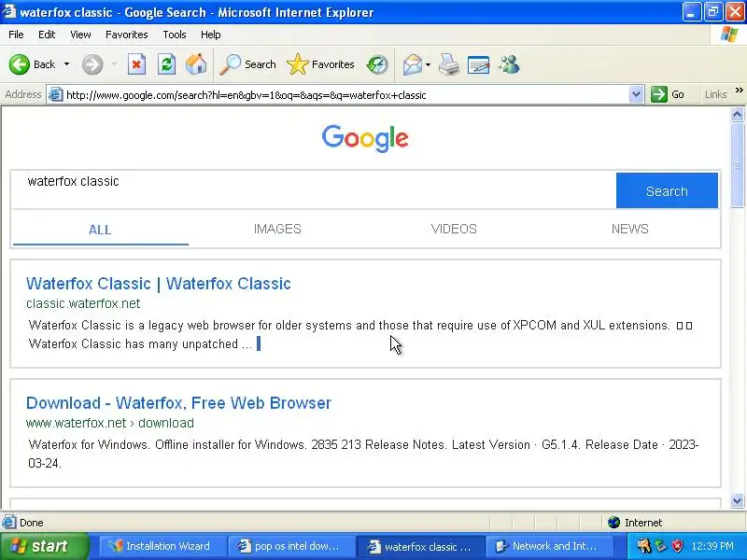This screenshot has height=560, width=747.
Task: Click the red security shield tray icon
Action: [x=678, y=546]
